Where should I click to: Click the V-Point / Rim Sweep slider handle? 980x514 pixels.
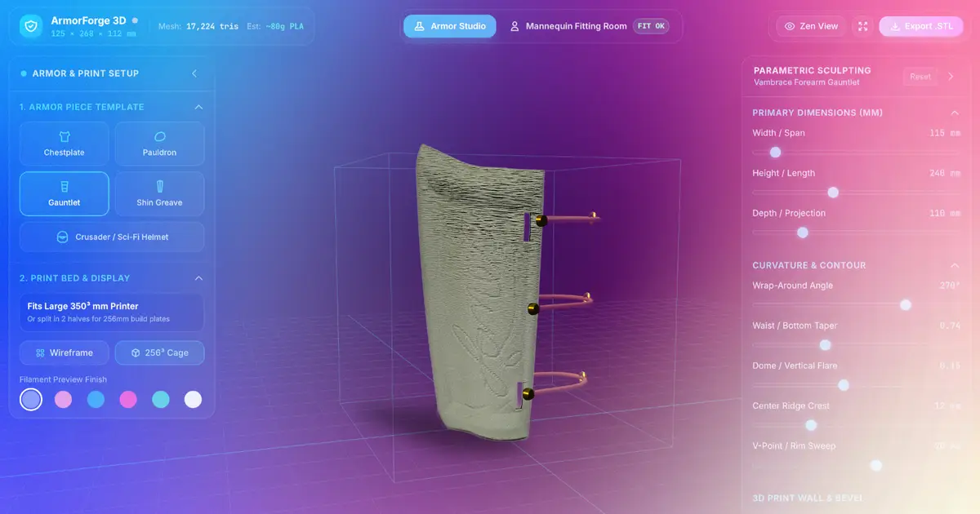tap(876, 465)
